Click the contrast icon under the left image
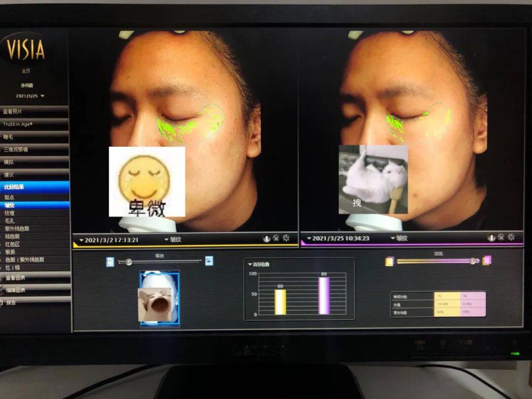 (x=266, y=239)
